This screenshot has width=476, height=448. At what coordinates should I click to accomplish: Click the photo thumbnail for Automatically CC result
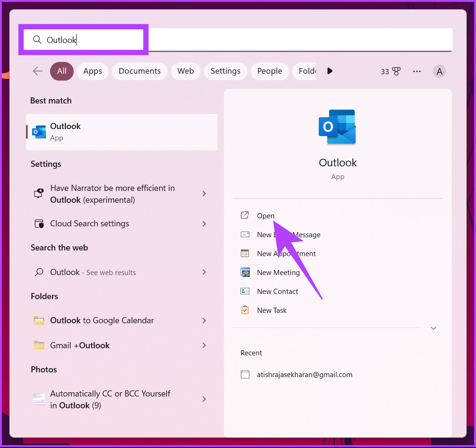[39, 399]
